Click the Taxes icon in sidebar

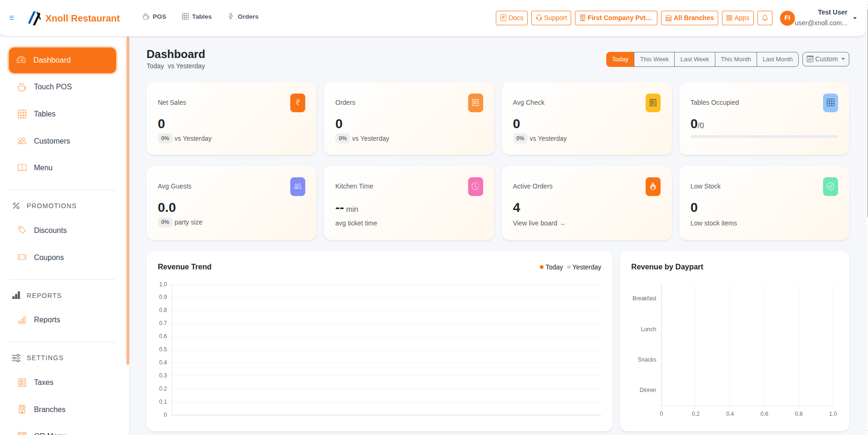22,383
